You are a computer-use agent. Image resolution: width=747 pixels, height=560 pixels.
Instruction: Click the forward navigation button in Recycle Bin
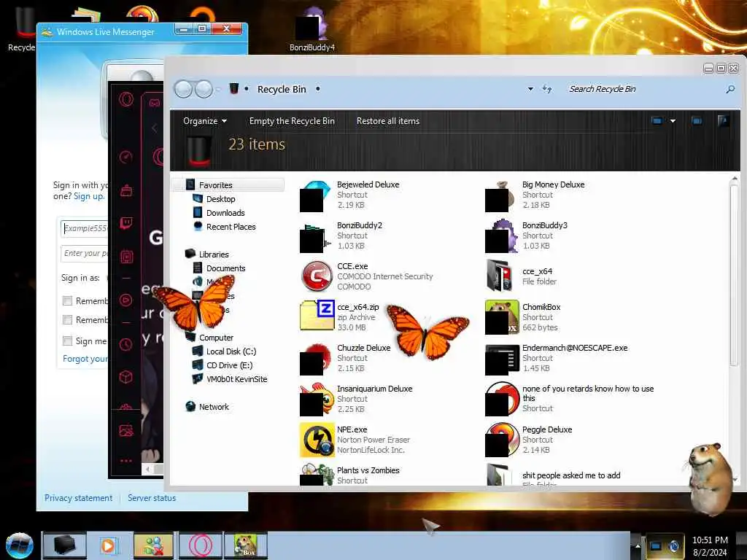tap(204, 89)
